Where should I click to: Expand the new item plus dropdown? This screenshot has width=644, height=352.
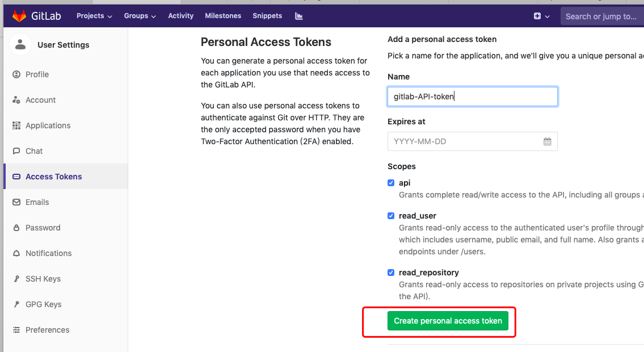click(540, 16)
